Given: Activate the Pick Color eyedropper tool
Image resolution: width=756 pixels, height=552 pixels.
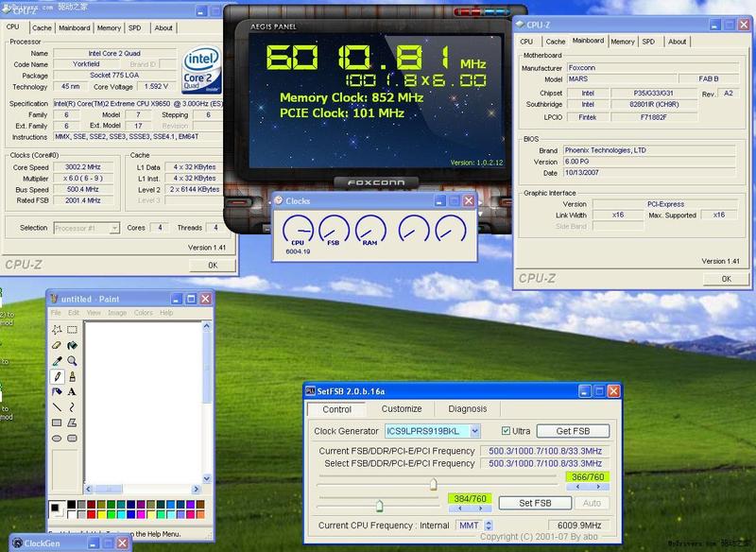Looking at the screenshot, I should point(57,361).
